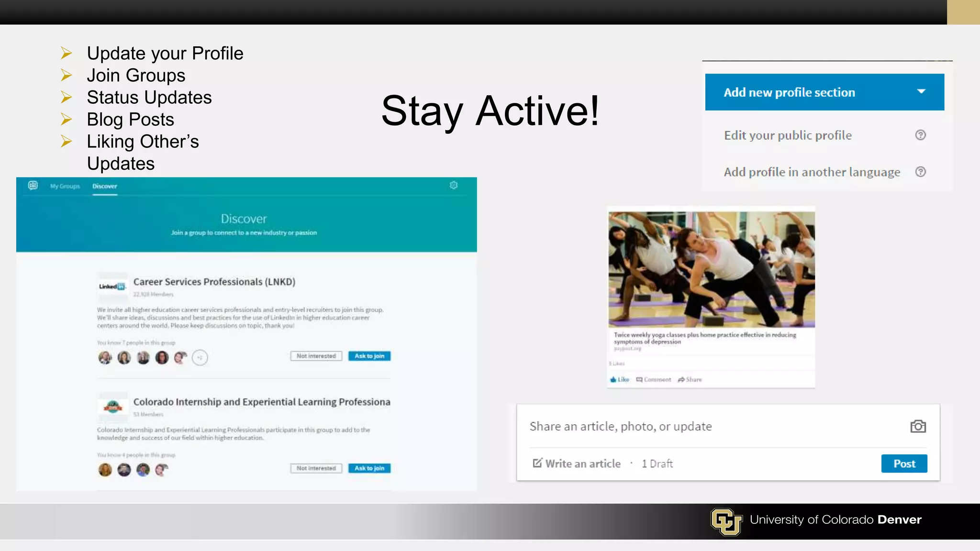
Task: Click the Colorado Internship group logo
Action: tap(112, 407)
